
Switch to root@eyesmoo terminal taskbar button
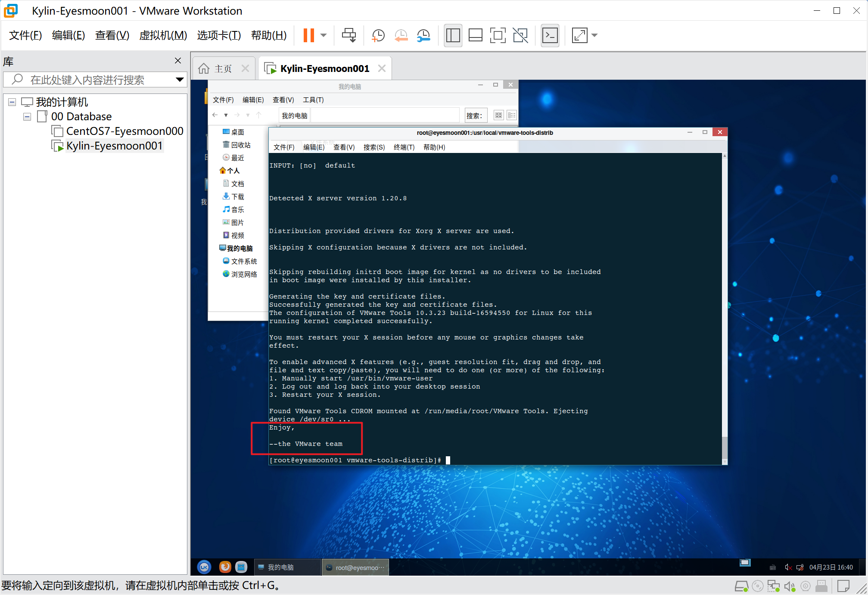point(355,567)
